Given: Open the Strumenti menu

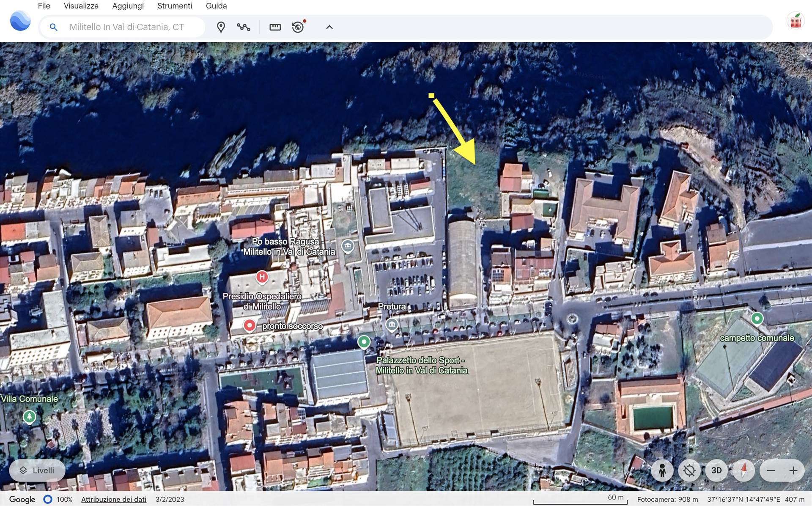Looking at the screenshot, I should [x=175, y=6].
